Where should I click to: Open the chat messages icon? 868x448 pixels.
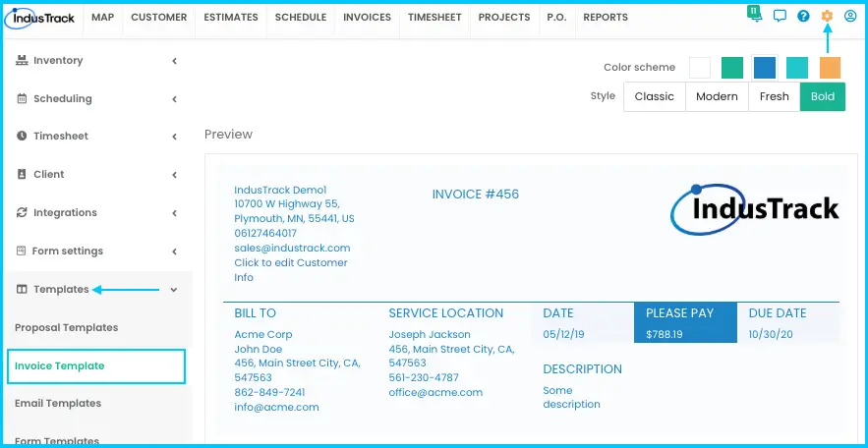(780, 16)
